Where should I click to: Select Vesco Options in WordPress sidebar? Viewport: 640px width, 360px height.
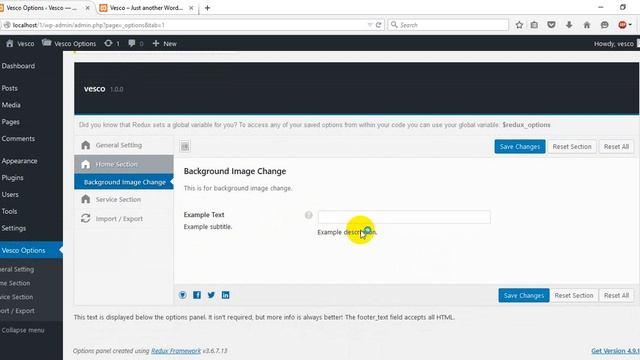[x=31, y=250]
